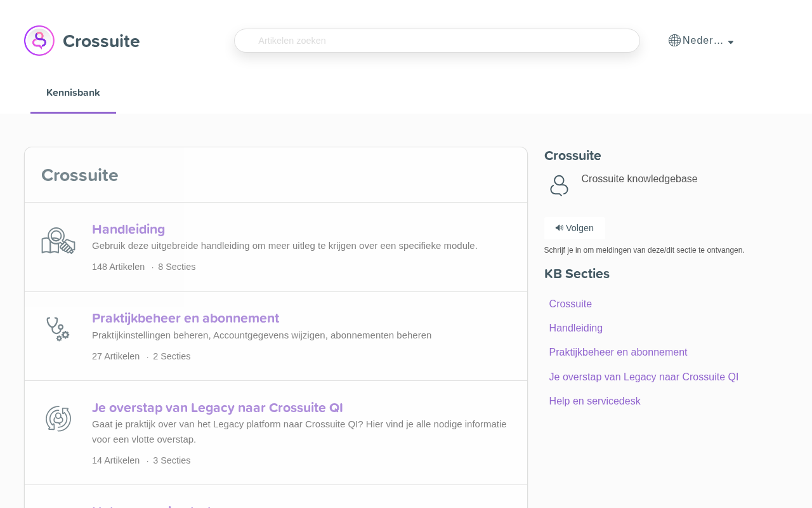This screenshot has width=812, height=508.
Task: Click the '27 Artikelen' count text
Action: pyautogui.click(x=115, y=356)
